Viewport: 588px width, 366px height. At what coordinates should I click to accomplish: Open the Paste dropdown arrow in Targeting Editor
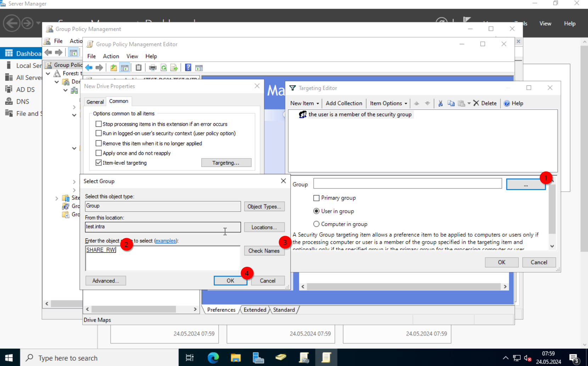[x=469, y=103]
